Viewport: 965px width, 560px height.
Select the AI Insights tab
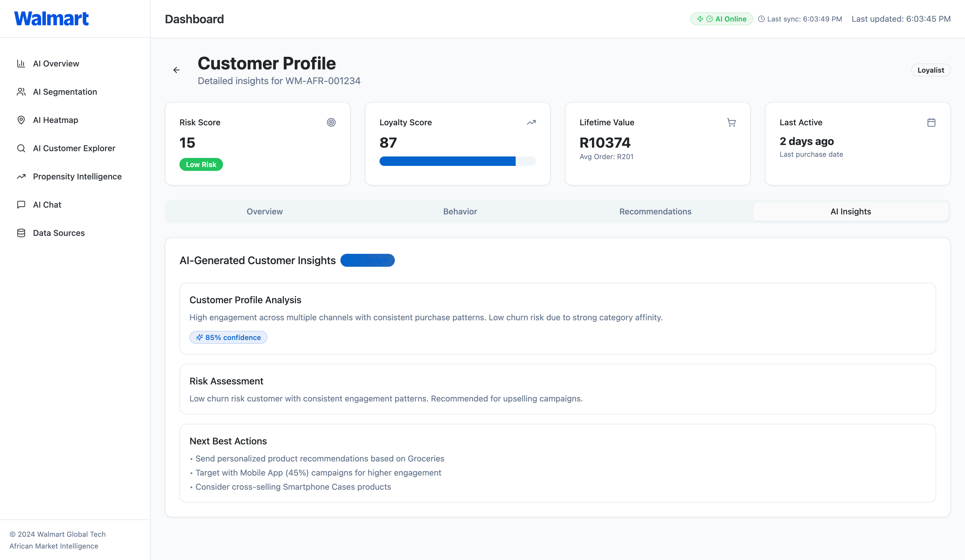tap(851, 212)
